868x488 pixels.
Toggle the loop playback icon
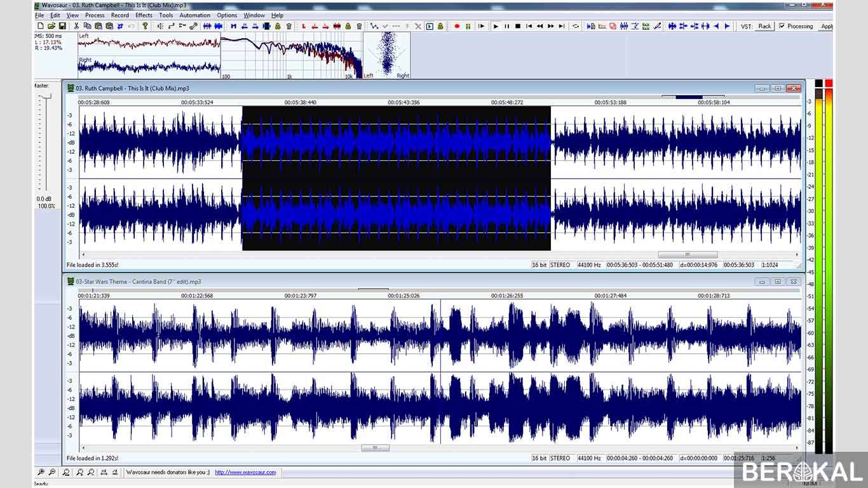click(x=576, y=26)
